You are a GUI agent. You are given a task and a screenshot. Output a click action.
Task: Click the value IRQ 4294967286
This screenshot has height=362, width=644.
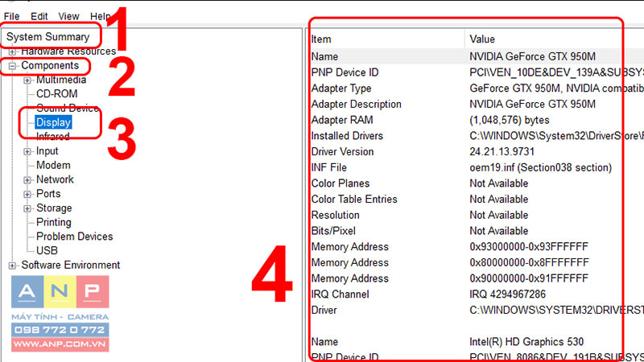click(508, 294)
